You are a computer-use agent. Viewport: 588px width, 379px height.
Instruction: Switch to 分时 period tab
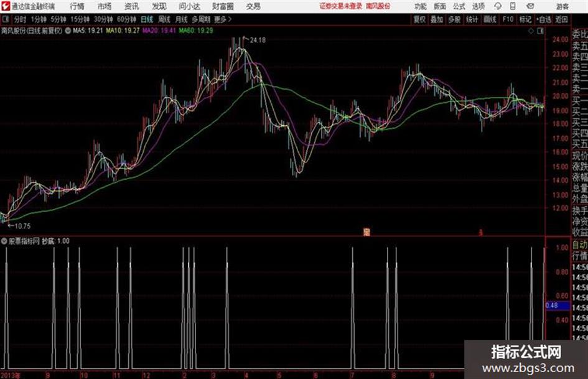[x=20, y=19]
